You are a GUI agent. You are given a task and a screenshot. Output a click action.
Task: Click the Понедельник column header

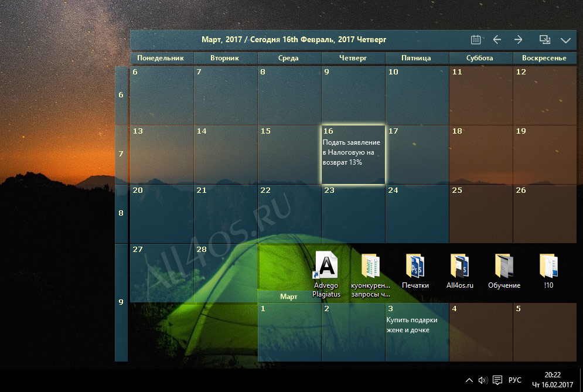[161, 58]
